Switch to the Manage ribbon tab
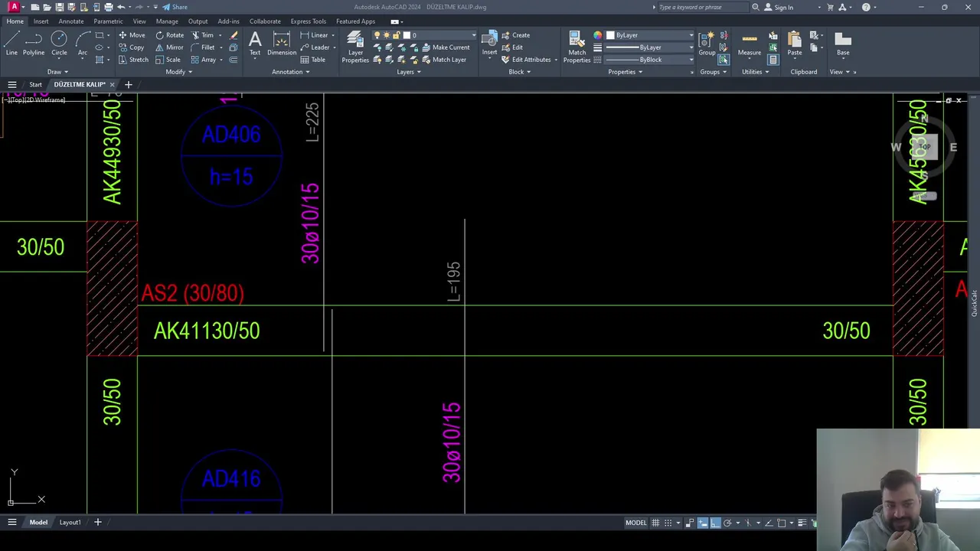 click(167, 21)
